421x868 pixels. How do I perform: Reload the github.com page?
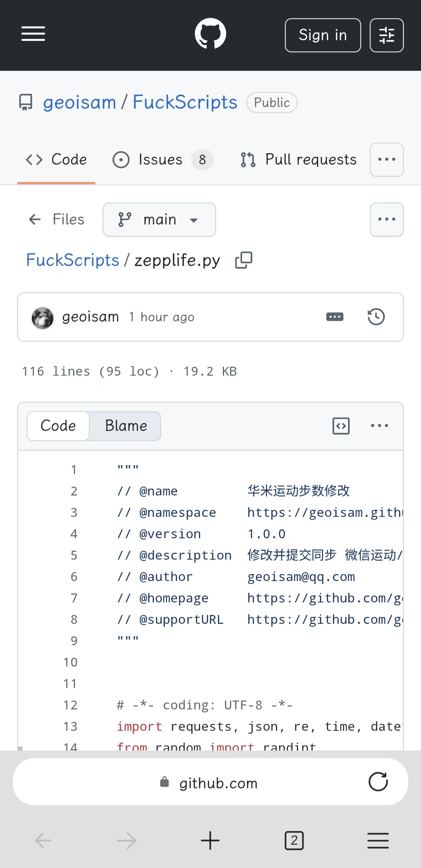click(378, 782)
